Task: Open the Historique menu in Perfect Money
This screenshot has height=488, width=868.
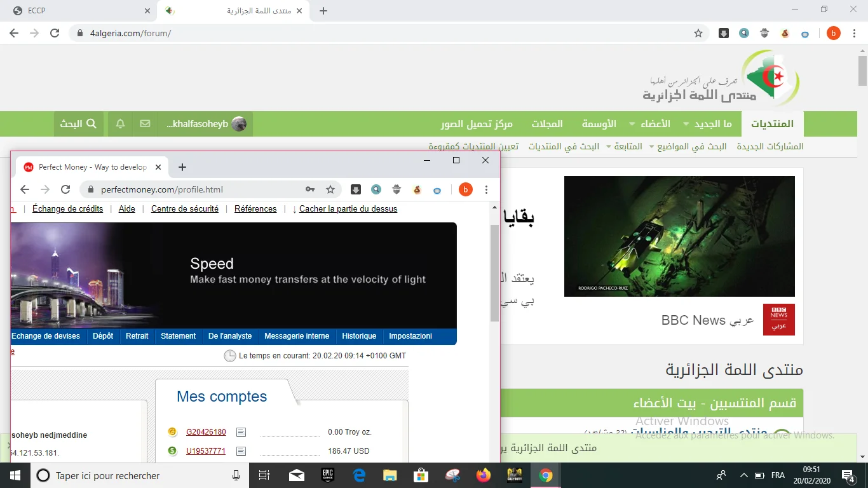Action: click(359, 336)
